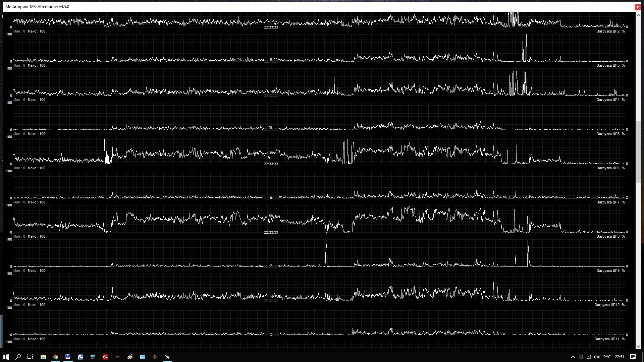
Task: Open Task View on the taskbar
Action: tap(30, 357)
